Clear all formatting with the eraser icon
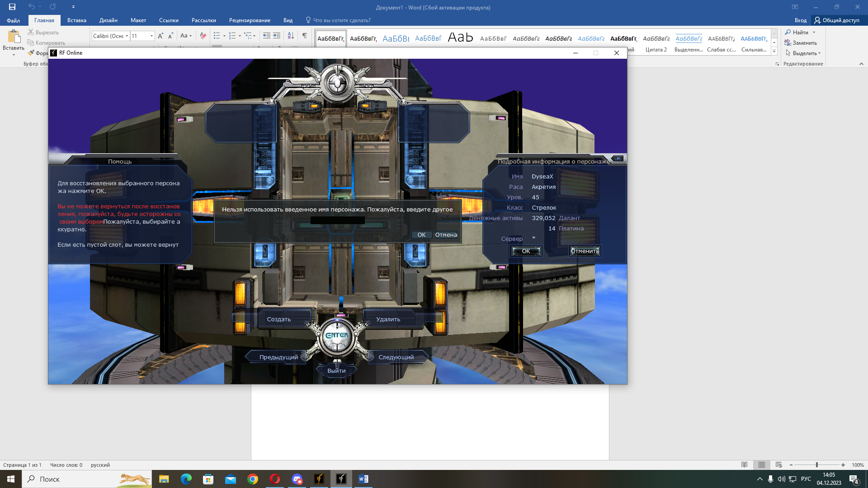The height and width of the screenshot is (488, 868). pyautogui.click(x=203, y=36)
